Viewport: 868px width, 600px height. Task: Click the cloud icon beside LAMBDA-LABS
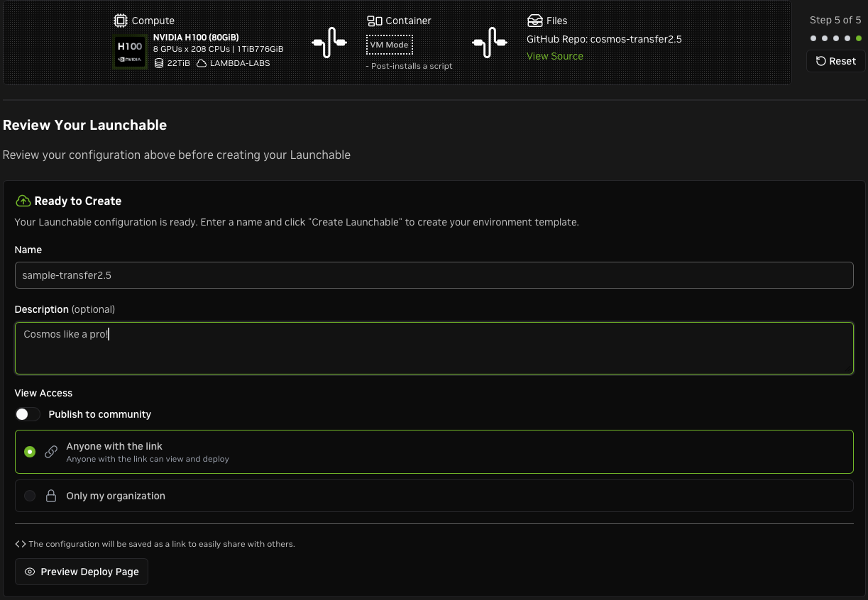coord(202,63)
